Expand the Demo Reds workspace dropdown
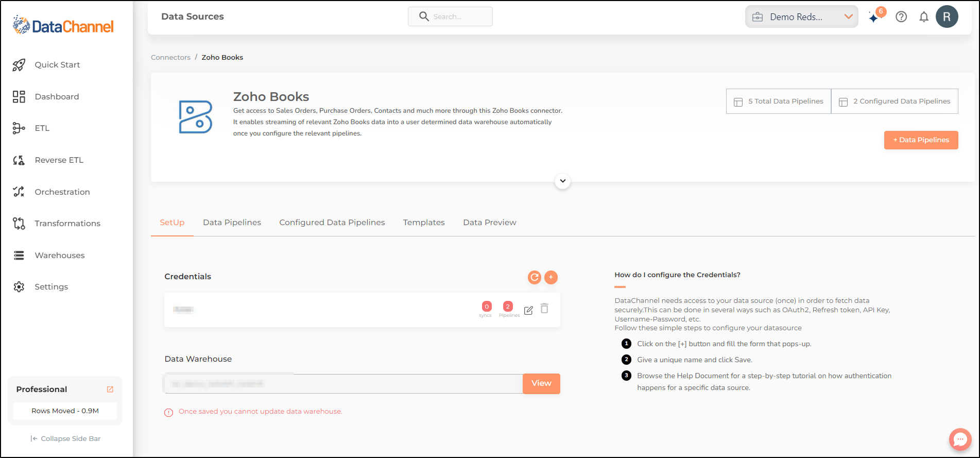The image size is (980, 458). coord(849,16)
